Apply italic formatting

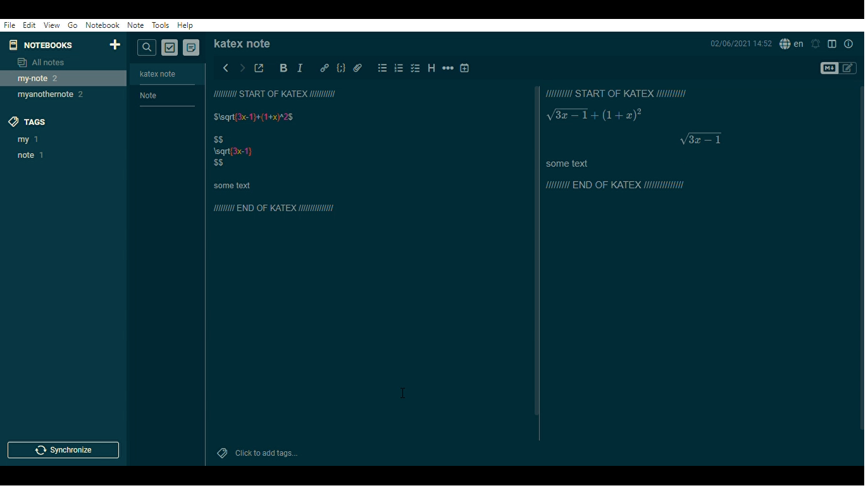300,68
